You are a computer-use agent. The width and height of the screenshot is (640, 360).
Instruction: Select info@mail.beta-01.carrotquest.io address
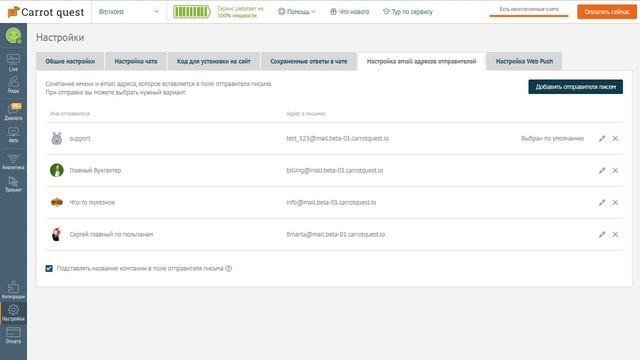coord(331,202)
